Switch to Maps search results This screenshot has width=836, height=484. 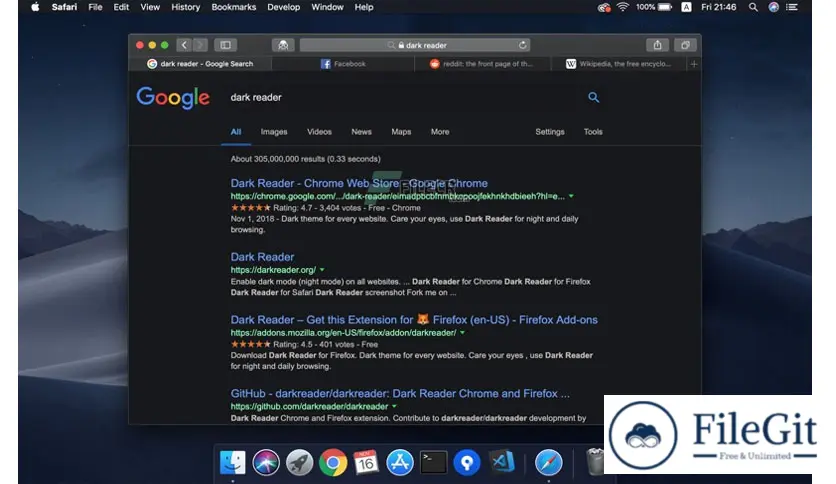pyautogui.click(x=401, y=132)
